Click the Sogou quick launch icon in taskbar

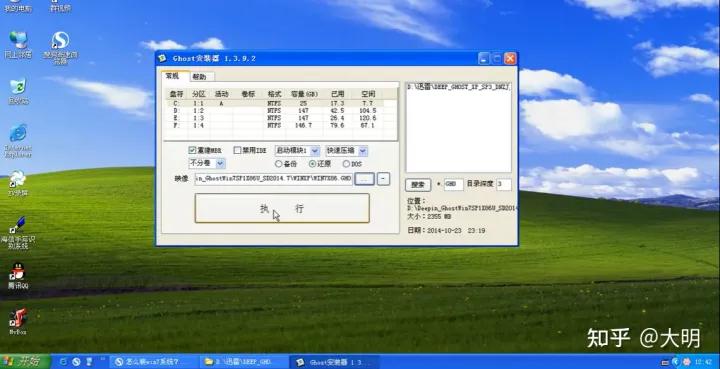click(x=76, y=362)
